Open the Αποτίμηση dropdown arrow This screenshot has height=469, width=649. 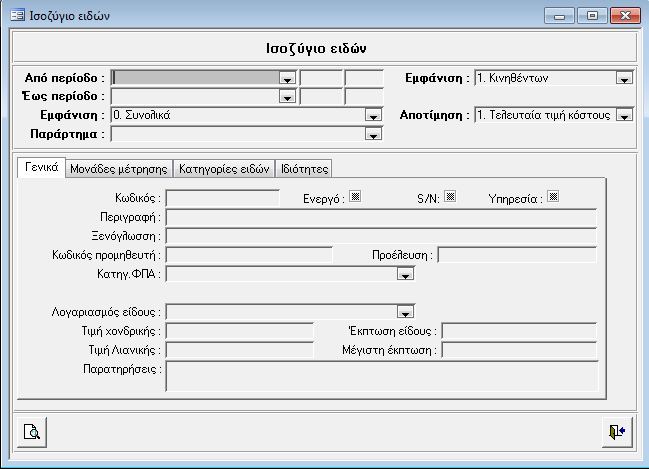pos(624,116)
